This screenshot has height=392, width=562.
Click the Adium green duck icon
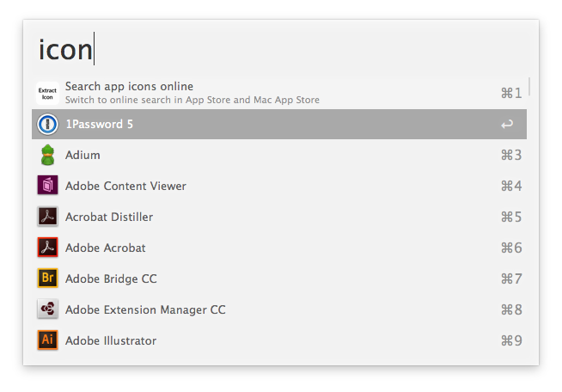(x=47, y=155)
